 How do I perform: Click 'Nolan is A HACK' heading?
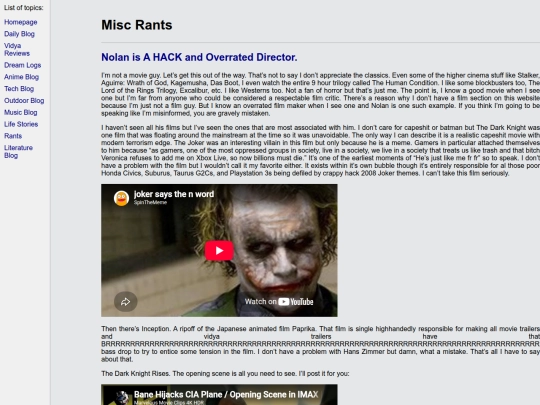[x=199, y=57]
